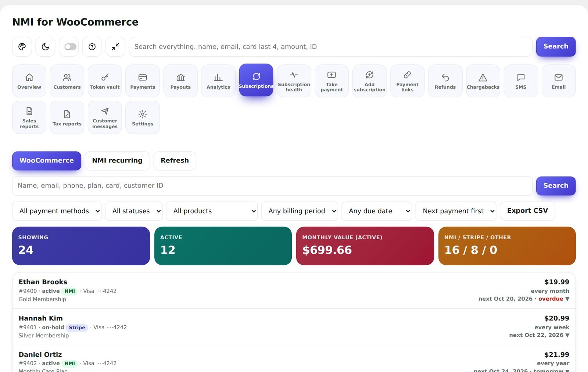Open Take payment
Viewport: 588px width, 372px height.
332,81
